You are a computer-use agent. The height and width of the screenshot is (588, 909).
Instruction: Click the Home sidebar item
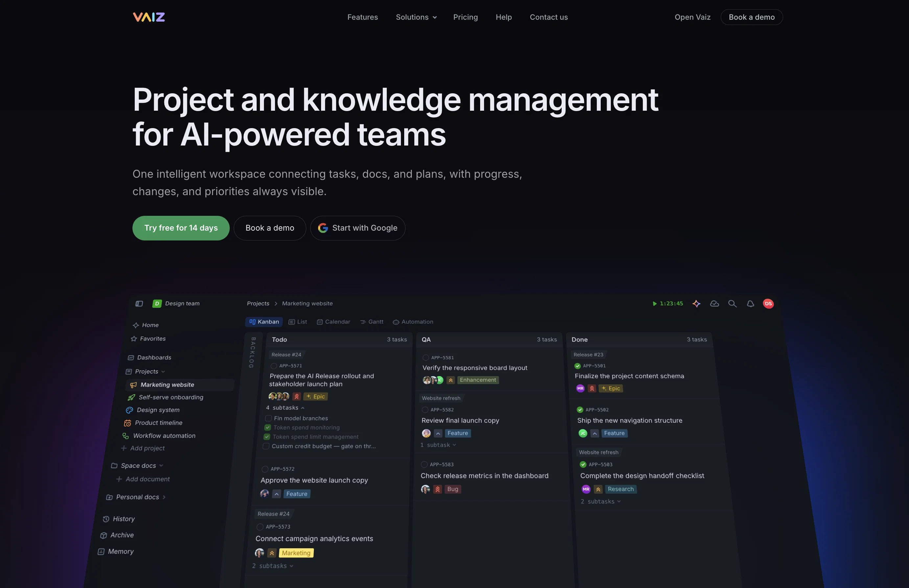(x=146, y=325)
